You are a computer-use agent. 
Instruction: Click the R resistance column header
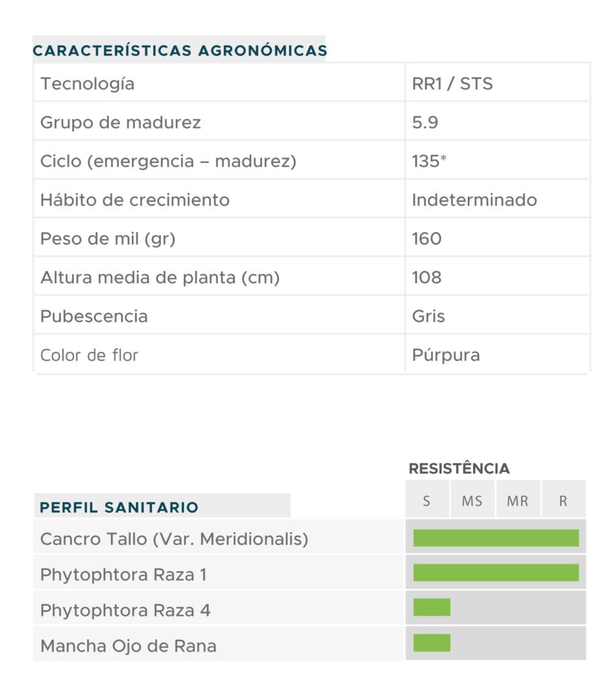(x=563, y=501)
